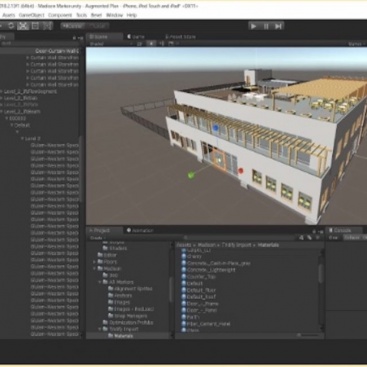Open the Component menu

(60, 15)
